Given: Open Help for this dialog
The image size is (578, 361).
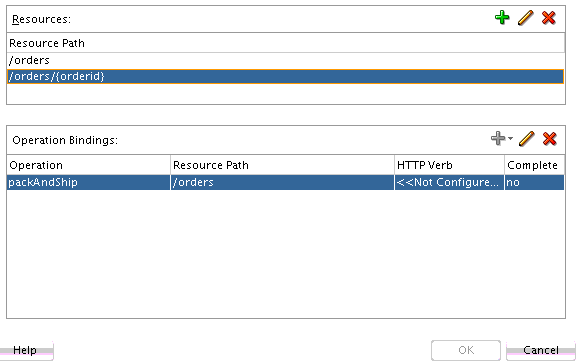Looking at the screenshot, I should [x=25, y=350].
